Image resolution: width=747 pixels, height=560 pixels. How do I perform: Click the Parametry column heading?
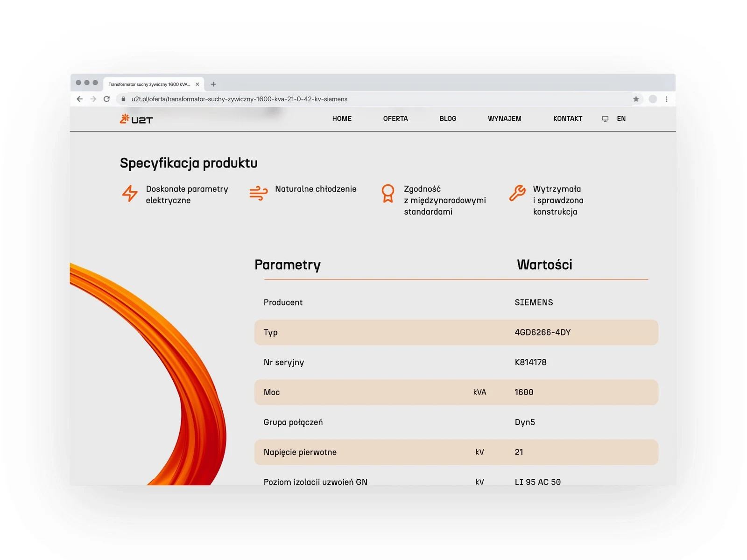(x=288, y=265)
